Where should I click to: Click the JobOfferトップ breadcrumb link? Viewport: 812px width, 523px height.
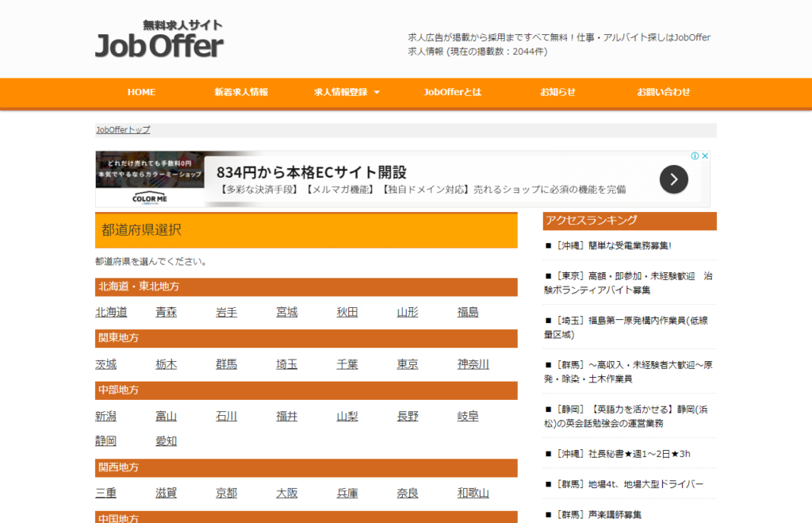click(123, 129)
